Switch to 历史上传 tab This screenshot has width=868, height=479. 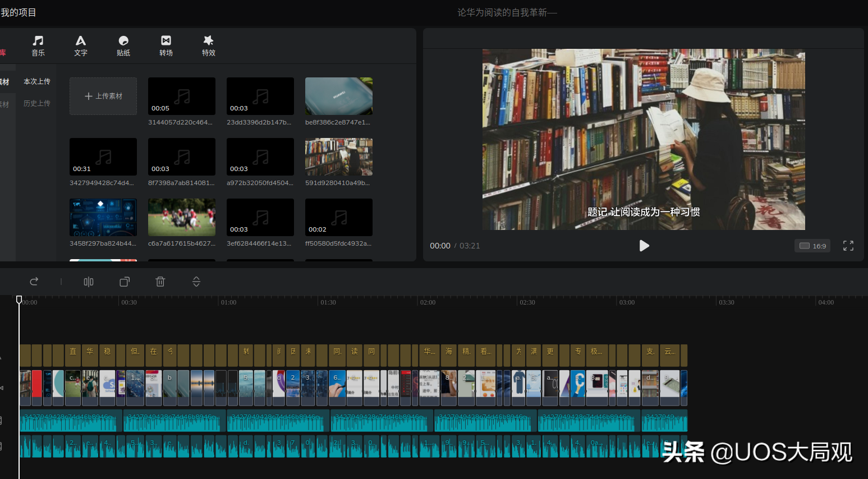point(37,103)
